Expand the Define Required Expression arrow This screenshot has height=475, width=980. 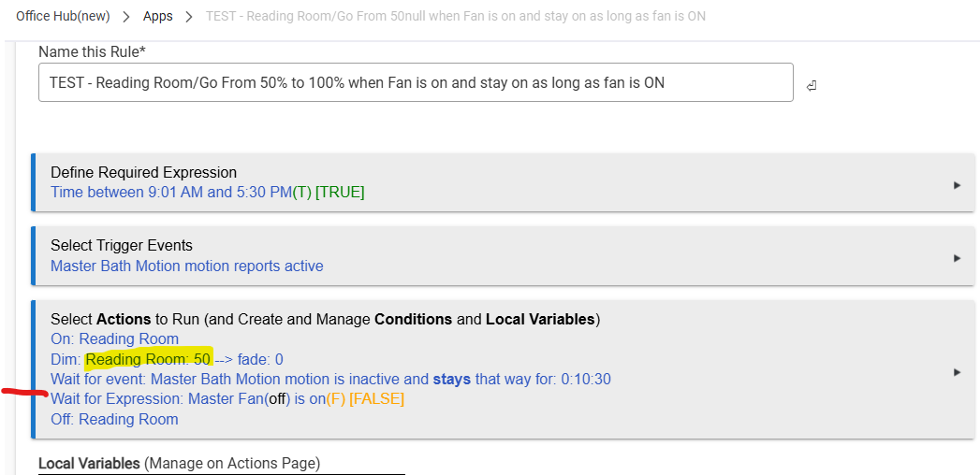pyautogui.click(x=957, y=185)
